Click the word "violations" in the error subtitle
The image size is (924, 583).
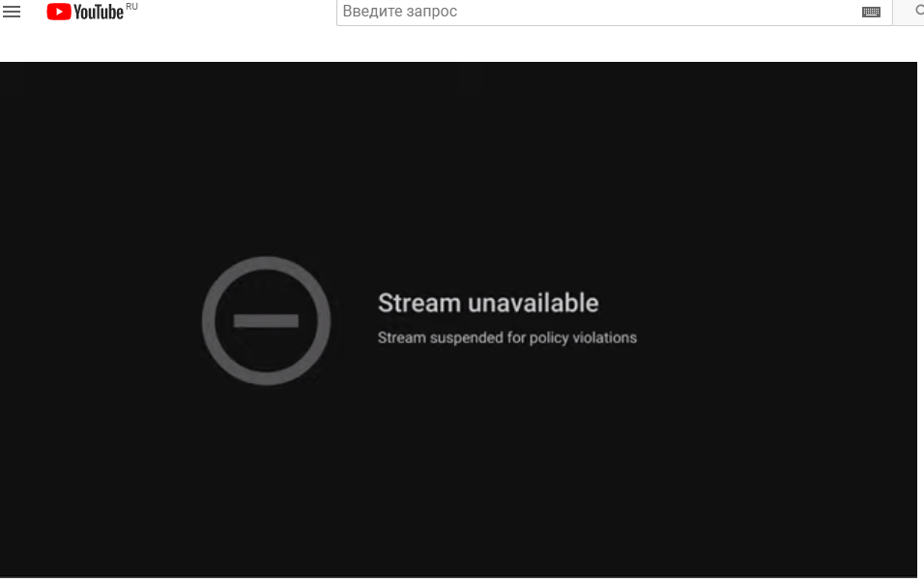(605, 337)
